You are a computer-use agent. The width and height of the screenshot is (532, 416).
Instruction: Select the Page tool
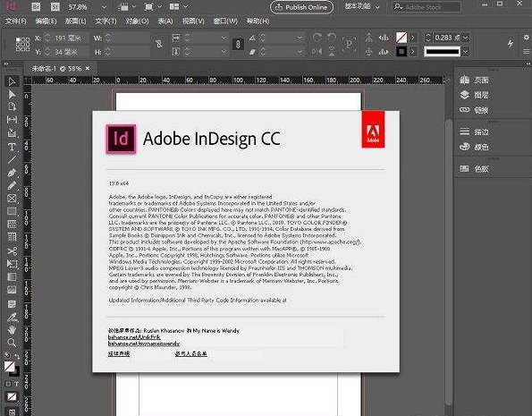pos(12,106)
